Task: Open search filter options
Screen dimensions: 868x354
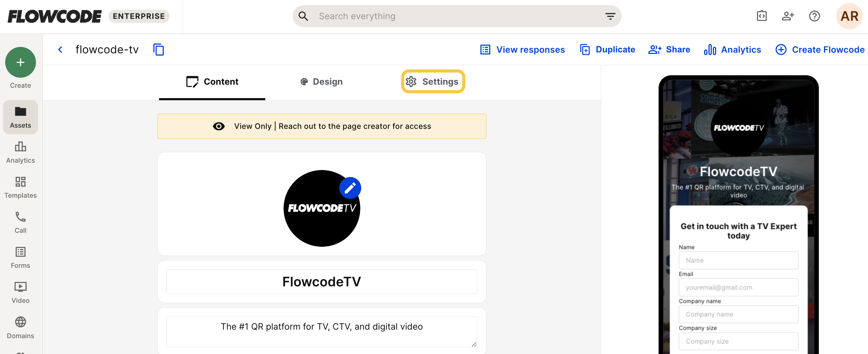Action: tap(610, 16)
